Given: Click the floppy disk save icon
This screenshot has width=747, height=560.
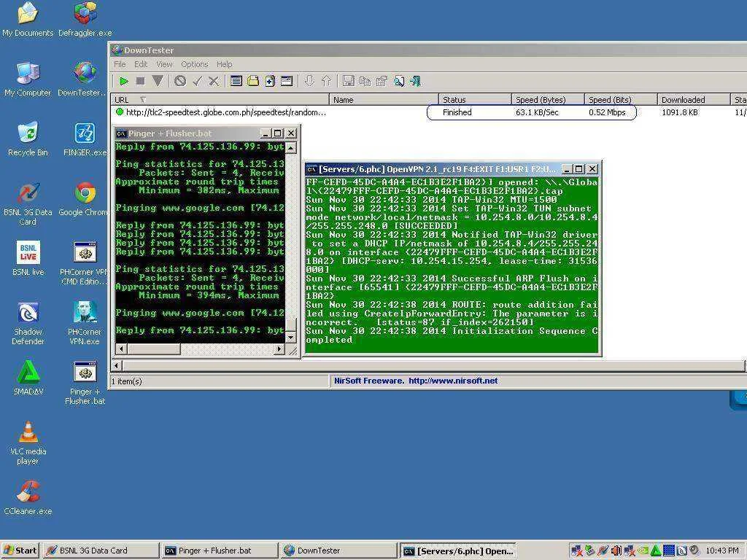Looking at the screenshot, I should (x=348, y=81).
